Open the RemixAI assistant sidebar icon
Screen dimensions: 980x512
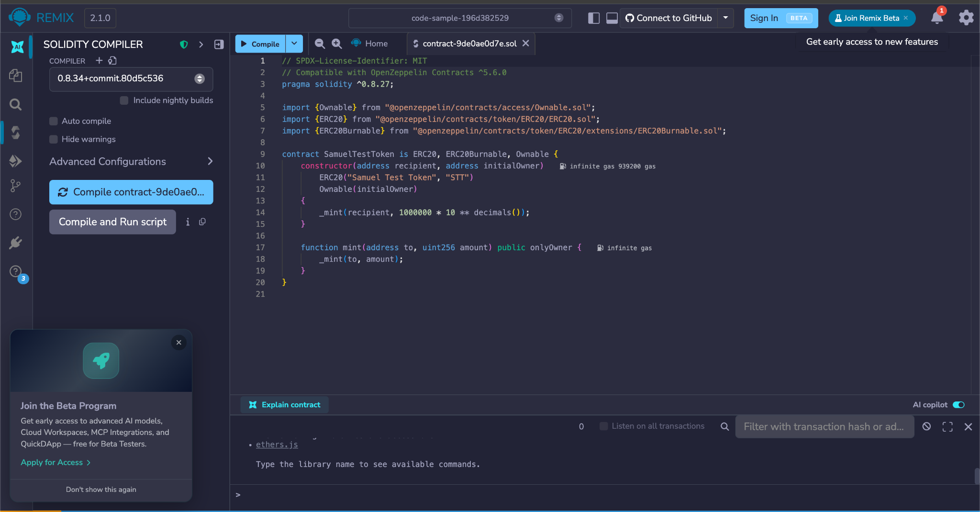[x=17, y=47]
